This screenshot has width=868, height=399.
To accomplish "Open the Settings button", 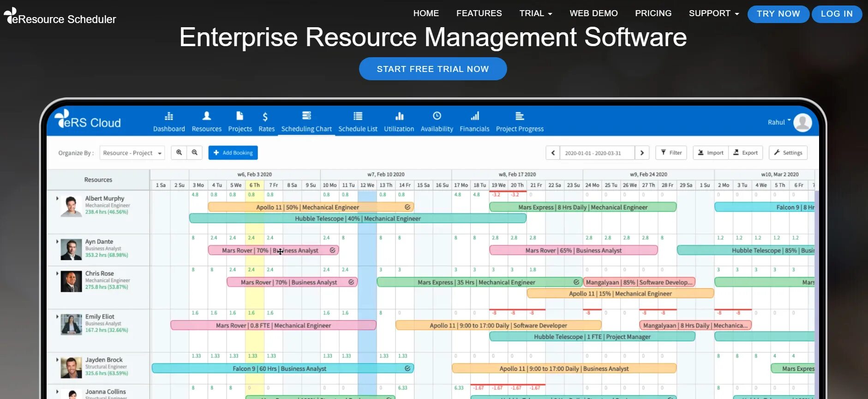I will [788, 153].
